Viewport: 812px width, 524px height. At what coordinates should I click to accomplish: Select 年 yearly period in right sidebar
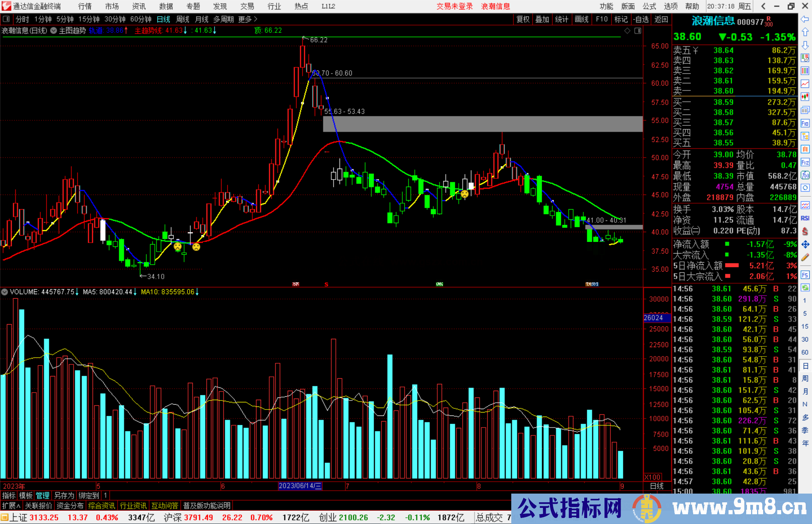805,443
